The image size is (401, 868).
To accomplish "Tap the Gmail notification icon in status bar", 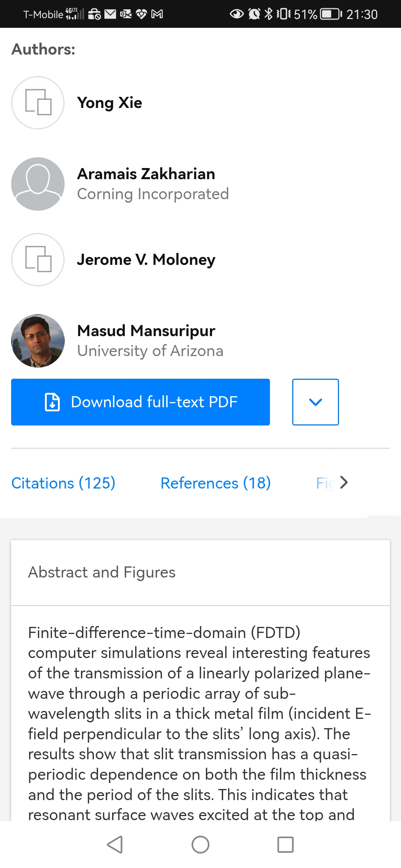I will (157, 14).
